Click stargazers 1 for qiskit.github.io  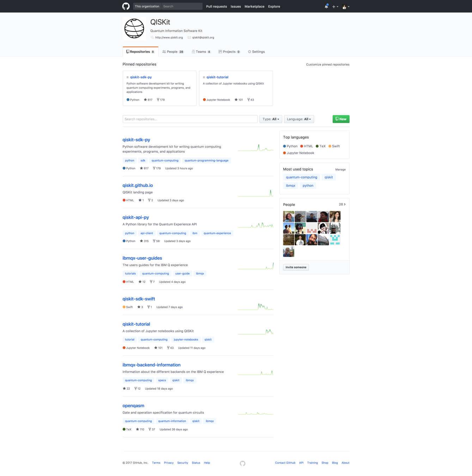[x=141, y=200]
